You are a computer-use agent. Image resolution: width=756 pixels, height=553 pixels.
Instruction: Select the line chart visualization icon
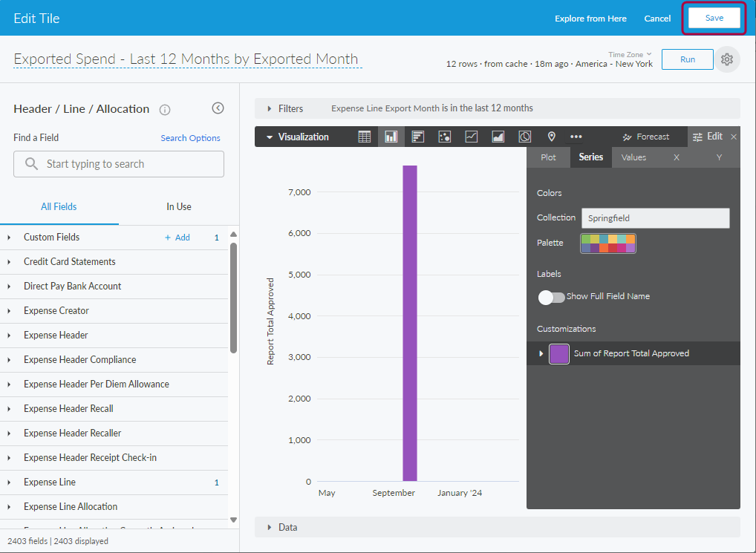click(x=472, y=137)
